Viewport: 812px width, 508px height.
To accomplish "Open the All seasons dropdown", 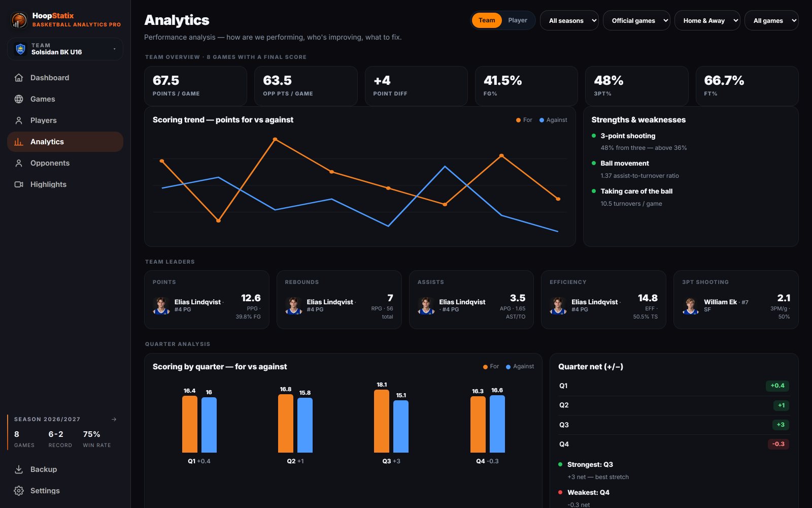I will coord(569,20).
